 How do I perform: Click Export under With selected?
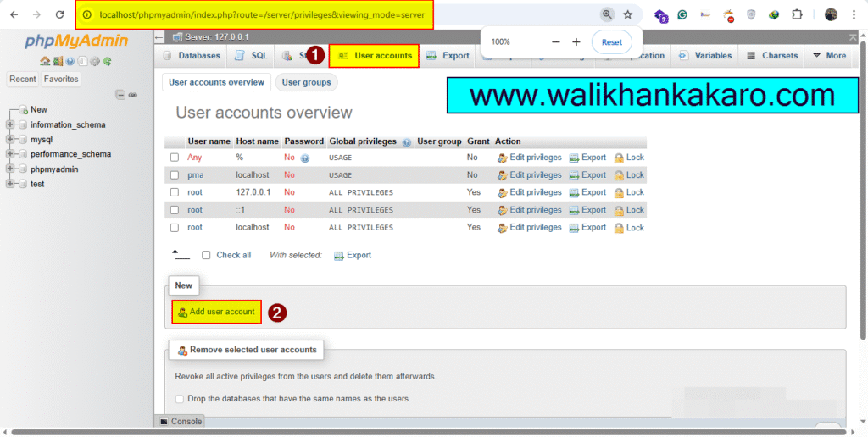(x=353, y=256)
